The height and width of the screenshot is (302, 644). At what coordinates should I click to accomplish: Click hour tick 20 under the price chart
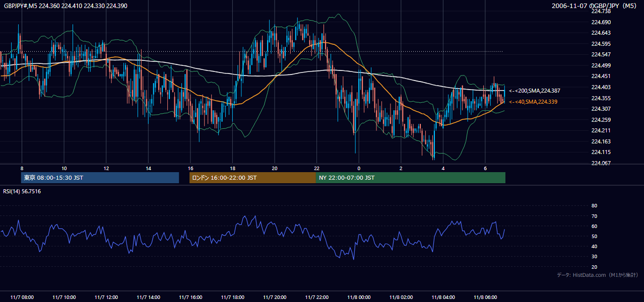coord(275,168)
